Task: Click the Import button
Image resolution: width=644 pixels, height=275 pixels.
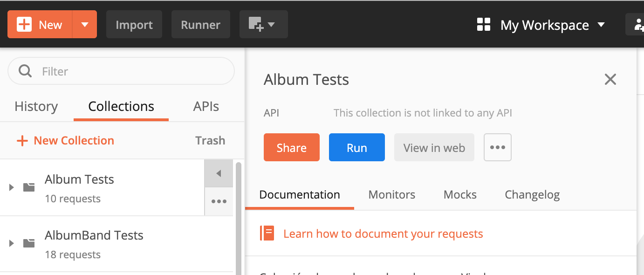Action: click(x=134, y=24)
